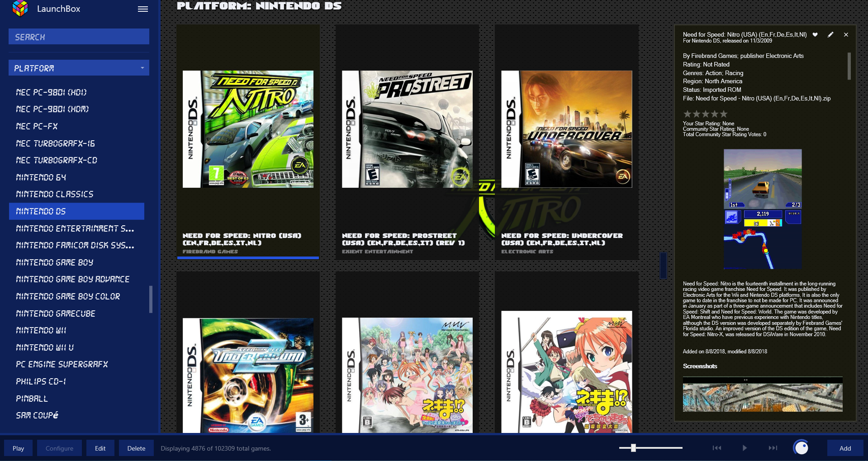Click the game grid scrollbar thumb
The image size is (868, 461).
663,266
